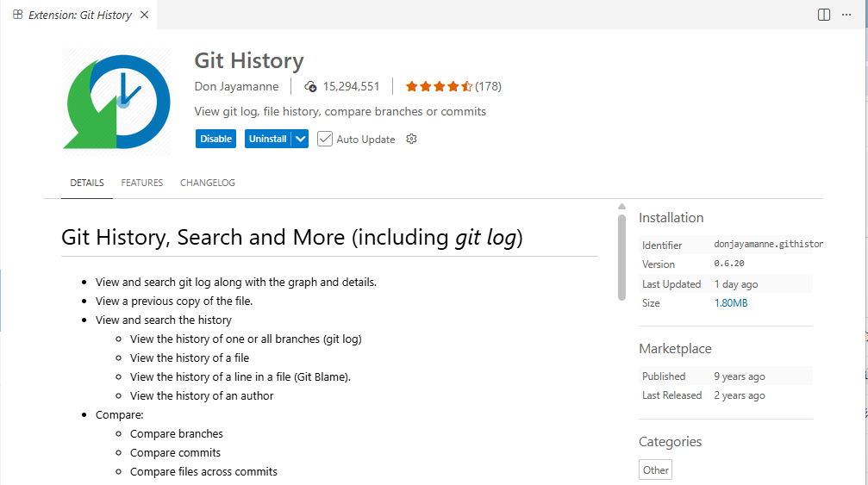Select the Other category tag
Screen dimensions: 868x485
tap(655, 469)
